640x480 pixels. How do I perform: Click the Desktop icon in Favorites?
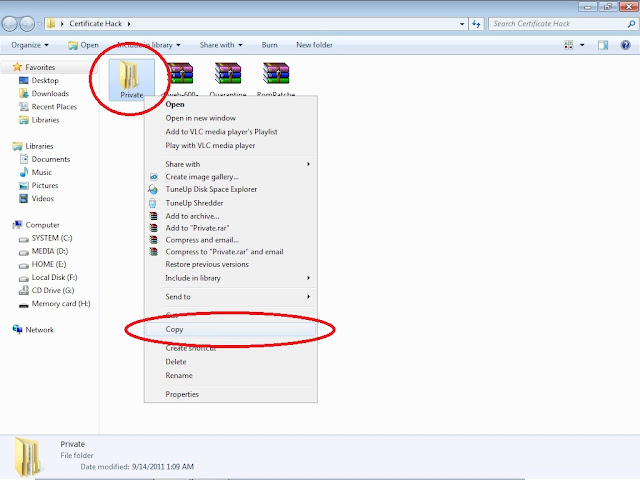pos(24,80)
